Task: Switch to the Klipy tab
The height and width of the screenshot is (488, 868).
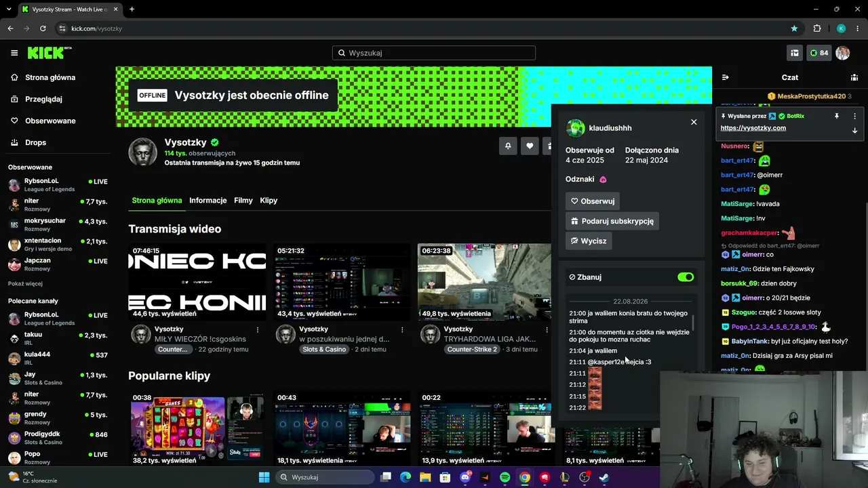Action: pyautogui.click(x=269, y=201)
